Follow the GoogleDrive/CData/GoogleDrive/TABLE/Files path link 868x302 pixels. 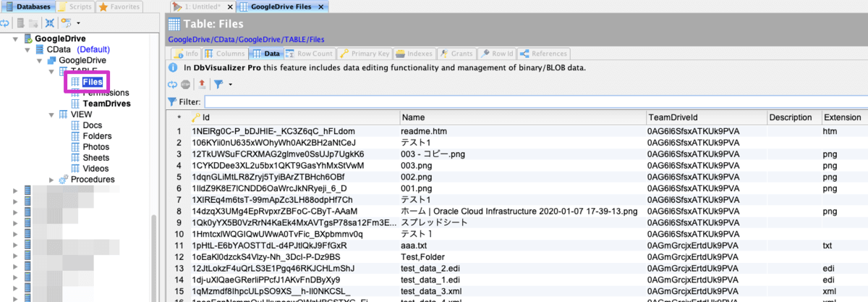(x=246, y=39)
